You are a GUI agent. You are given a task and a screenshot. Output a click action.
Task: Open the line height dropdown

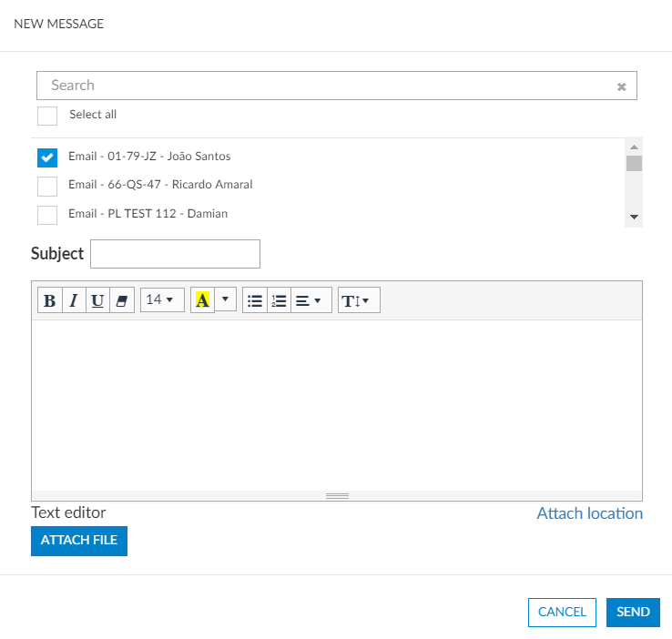click(359, 300)
